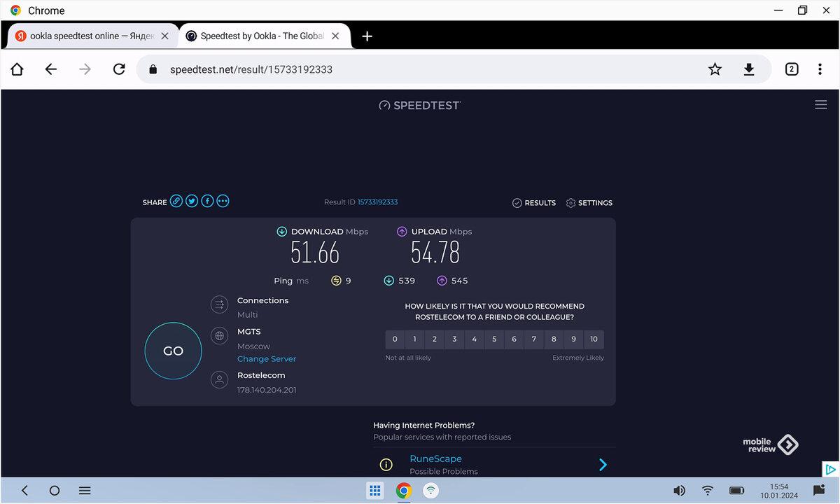Image resolution: width=840 pixels, height=504 pixels.
Task: Open Result ID 15733192333 link
Action: tap(377, 202)
